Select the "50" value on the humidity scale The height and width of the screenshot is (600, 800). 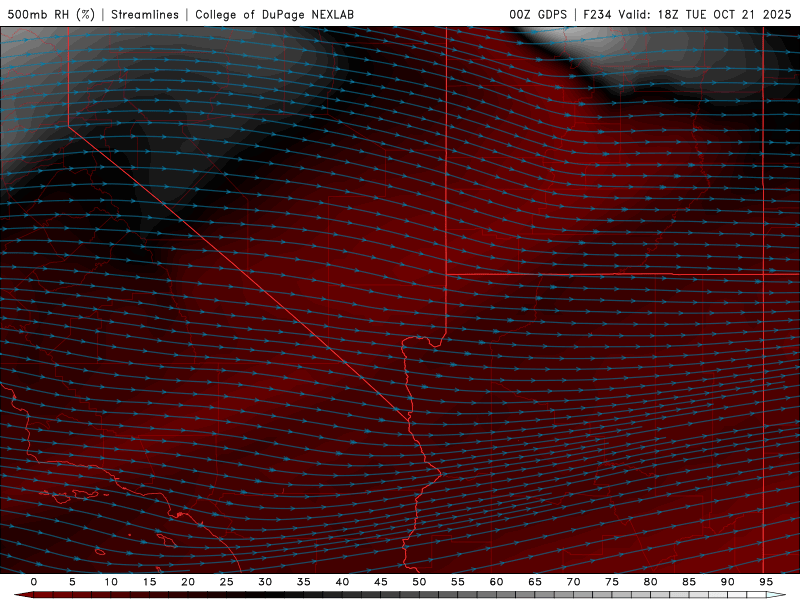[419, 582]
